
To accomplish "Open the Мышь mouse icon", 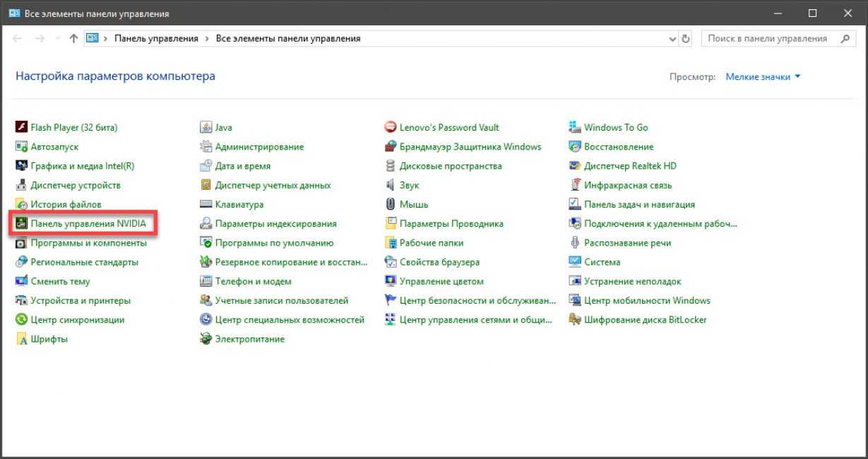I will [391, 205].
